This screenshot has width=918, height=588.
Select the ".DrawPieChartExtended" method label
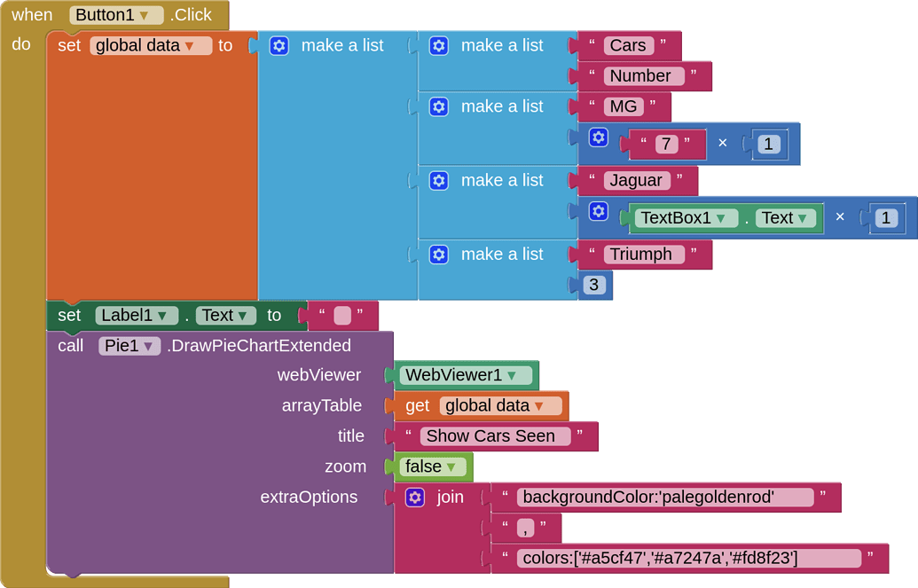[x=259, y=346]
